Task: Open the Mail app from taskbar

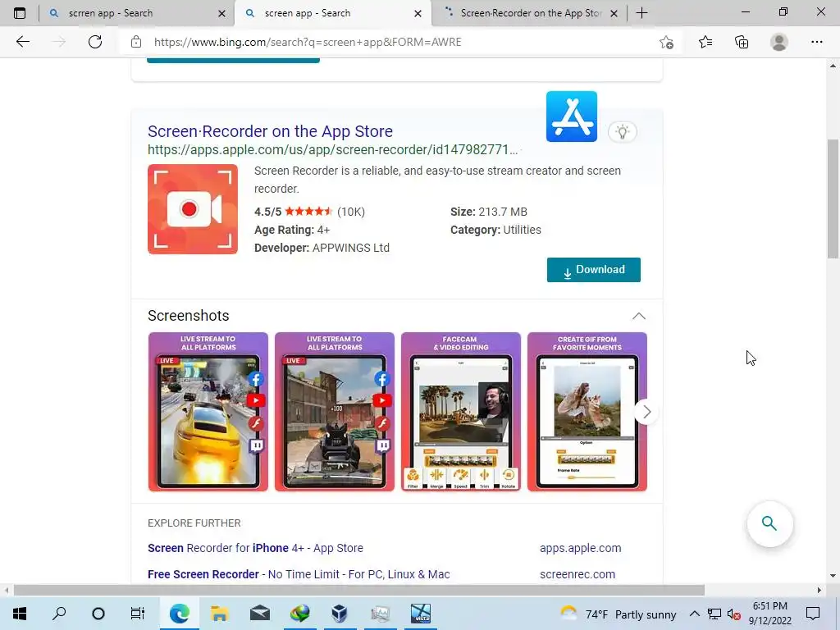Action: [x=259, y=614]
